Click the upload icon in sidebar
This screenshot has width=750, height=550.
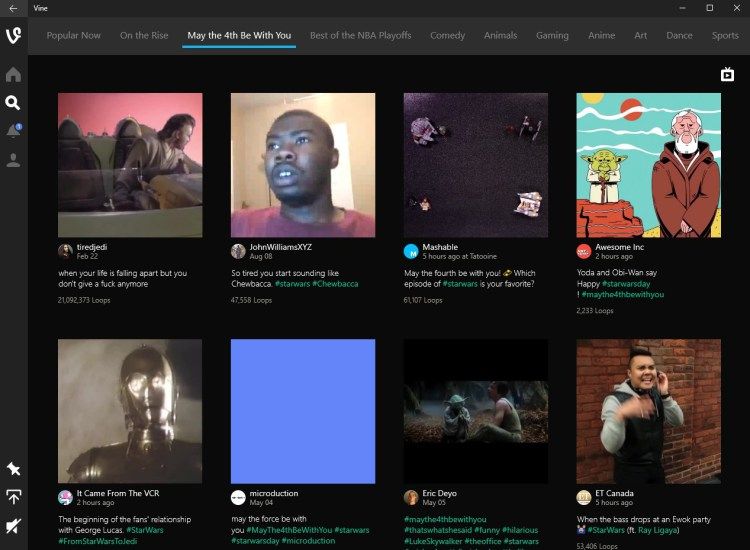tap(13, 497)
